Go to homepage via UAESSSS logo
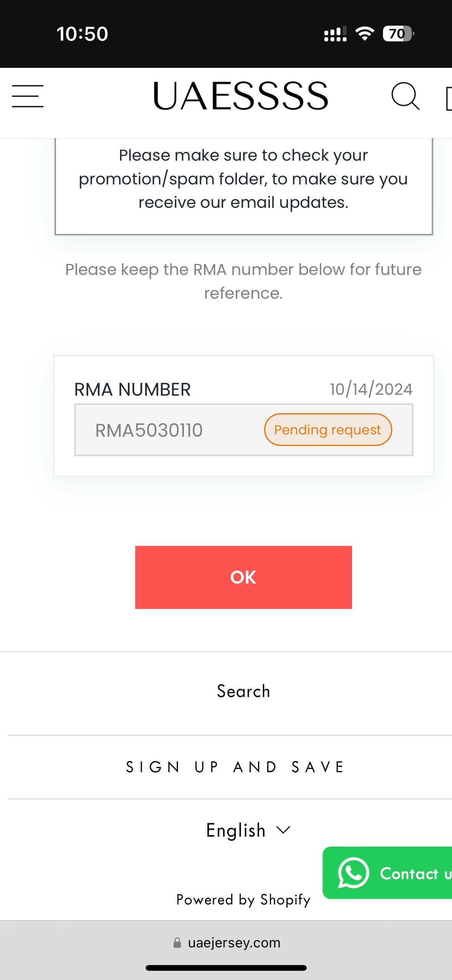 [240, 96]
